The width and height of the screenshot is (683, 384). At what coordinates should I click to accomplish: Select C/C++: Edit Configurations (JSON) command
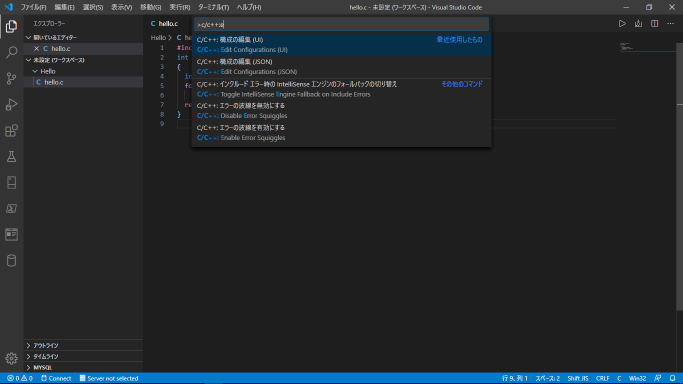click(342, 67)
